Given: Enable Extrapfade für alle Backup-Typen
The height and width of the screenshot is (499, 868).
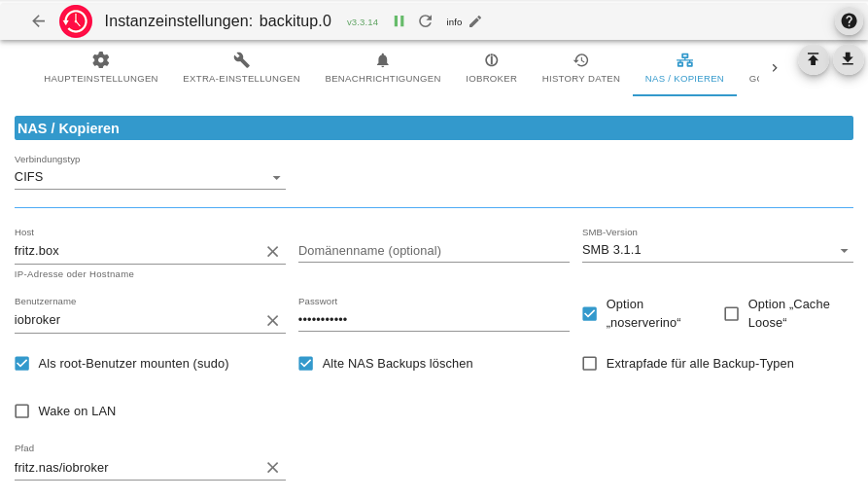Looking at the screenshot, I should (590, 364).
